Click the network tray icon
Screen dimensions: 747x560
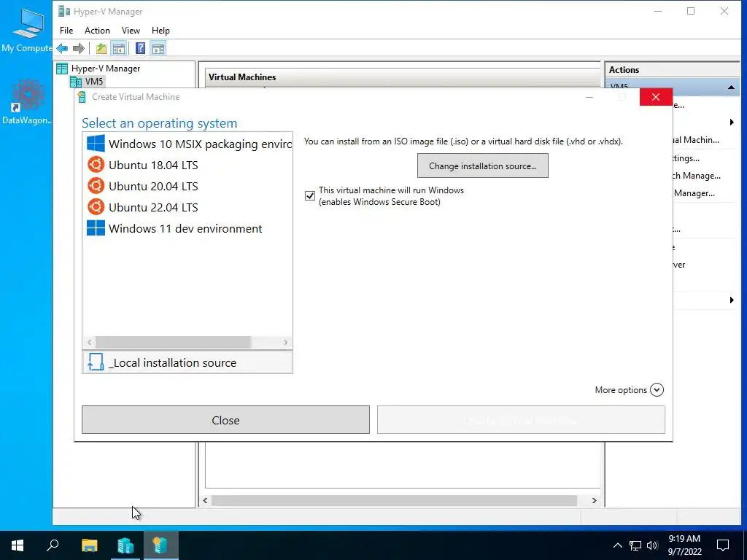(x=635, y=545)
